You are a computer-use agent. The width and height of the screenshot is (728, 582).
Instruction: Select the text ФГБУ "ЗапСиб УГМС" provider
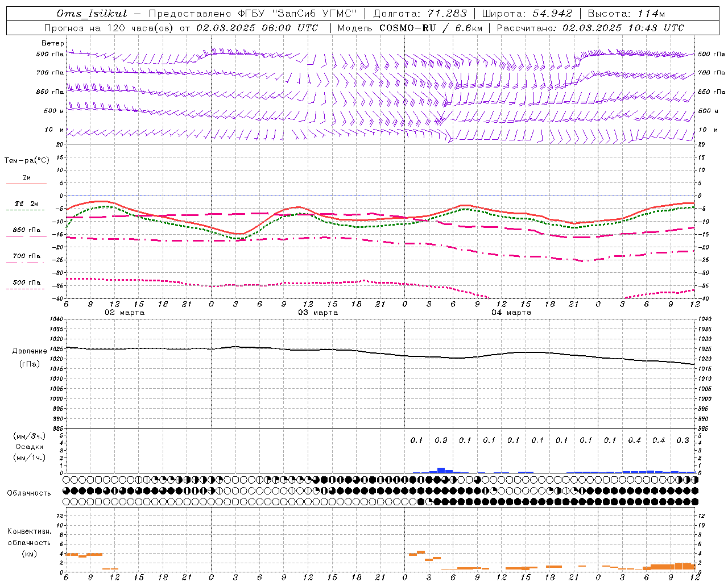[297, 14]
